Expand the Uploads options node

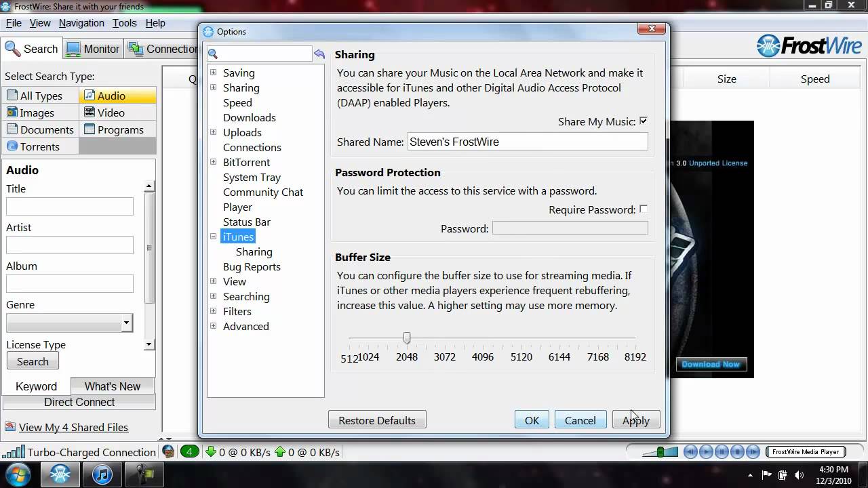tap(213, 132)
